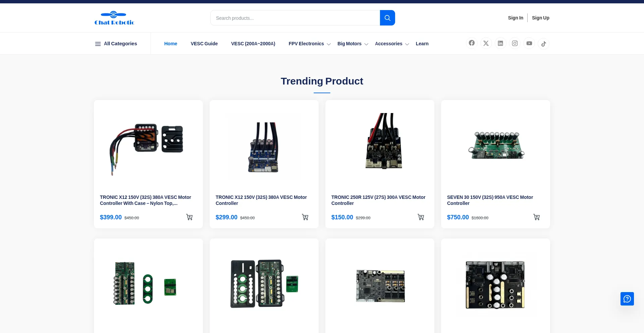Click the blue search magnifier button

click(387, 18)
